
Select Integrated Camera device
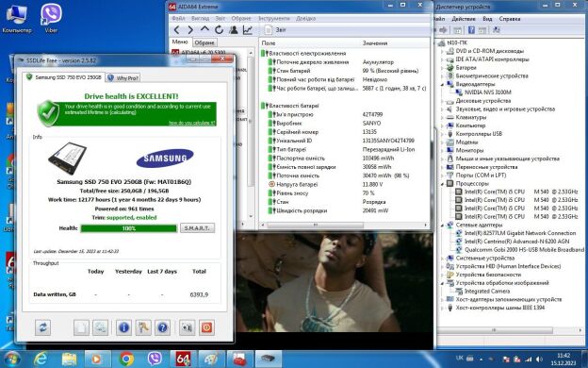click(487, 292)
